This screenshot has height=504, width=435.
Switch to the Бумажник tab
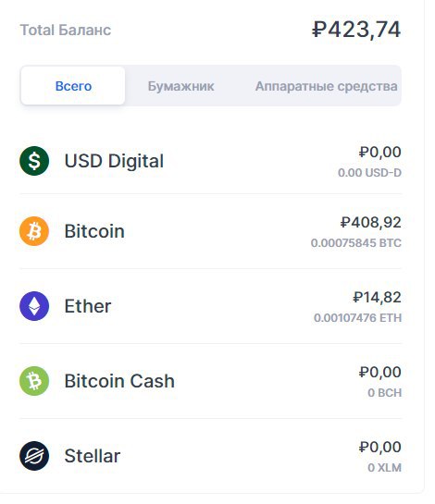(180, 86)
